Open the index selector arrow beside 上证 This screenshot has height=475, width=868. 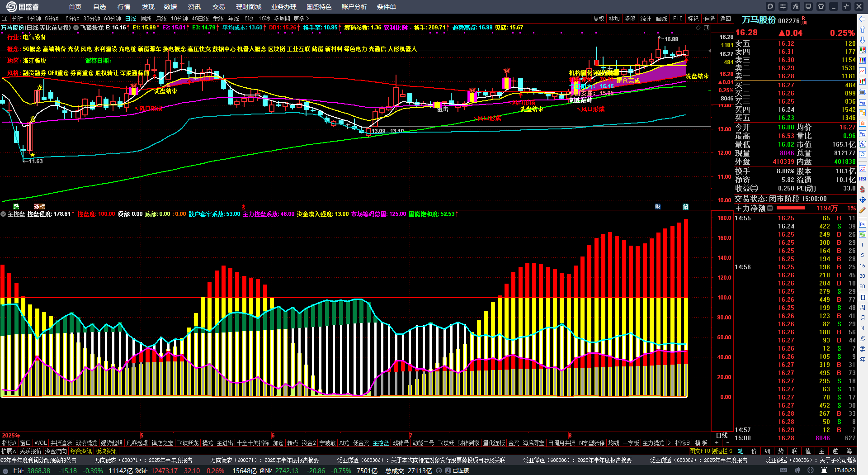5,470
